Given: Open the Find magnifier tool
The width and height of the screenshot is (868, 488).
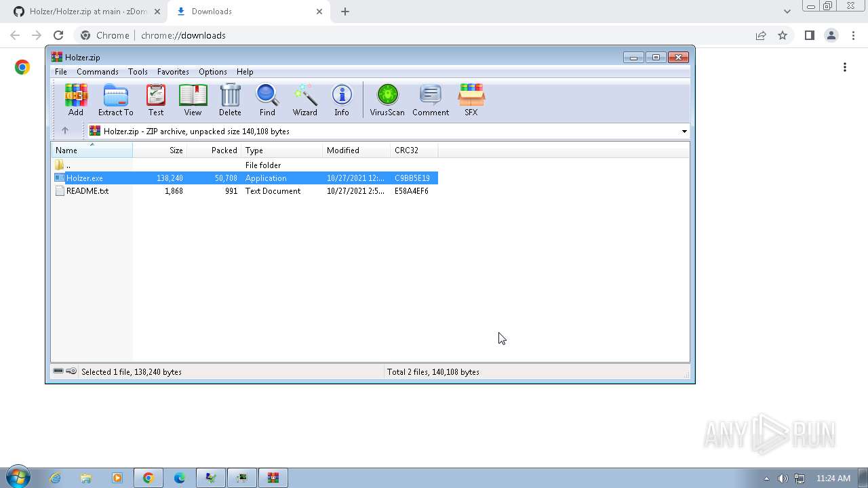Looking at the screenshot, I should [267, 100].
